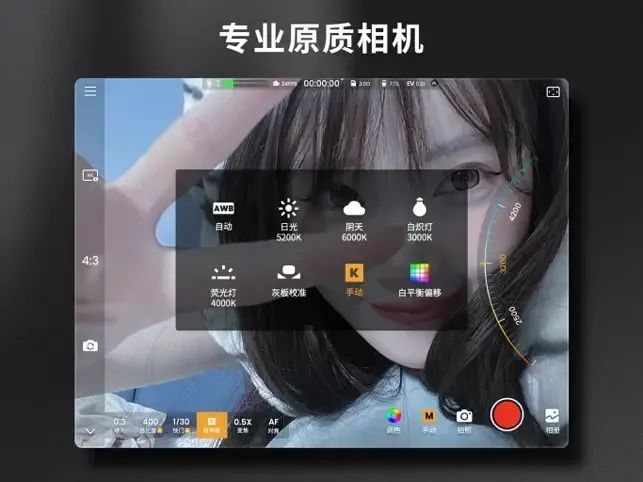Choose the Fluorescent 4000K preset
This screenshot has width=643, height=482.
pyautogui.click(x=223, y=286)
